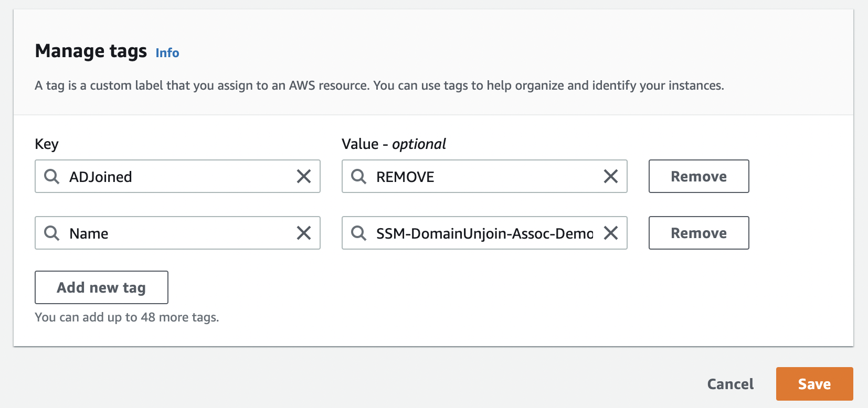
Task: Clear the SSM-DomainUnjoin-Assoc-Demo value field
Action: (x=611, y=233)
